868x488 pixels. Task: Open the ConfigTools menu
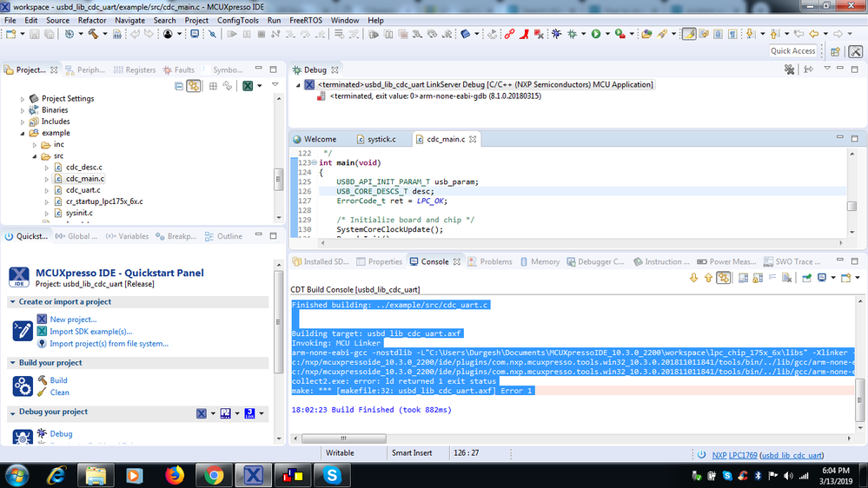tap(237, 21)
